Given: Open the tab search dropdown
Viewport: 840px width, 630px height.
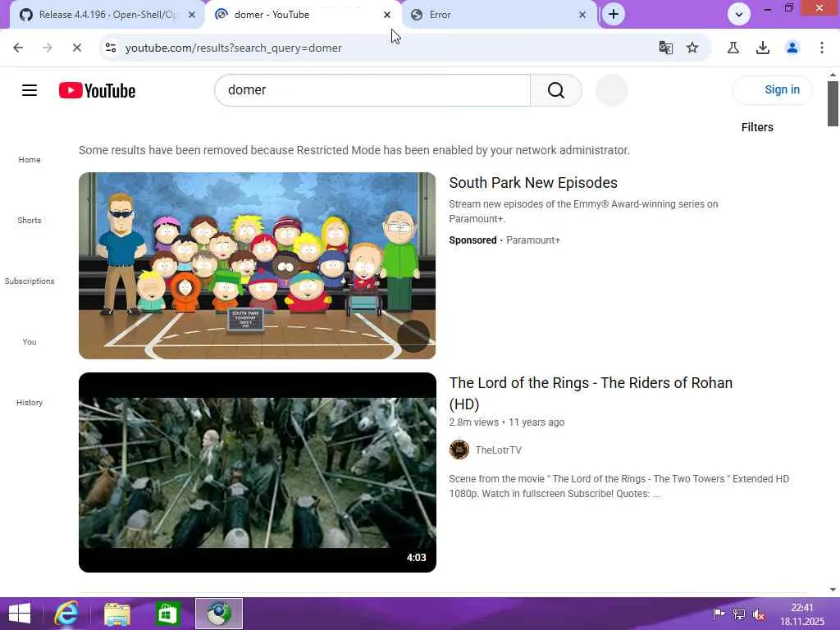Looking at the screenshot, I should (x=739, y=15).
